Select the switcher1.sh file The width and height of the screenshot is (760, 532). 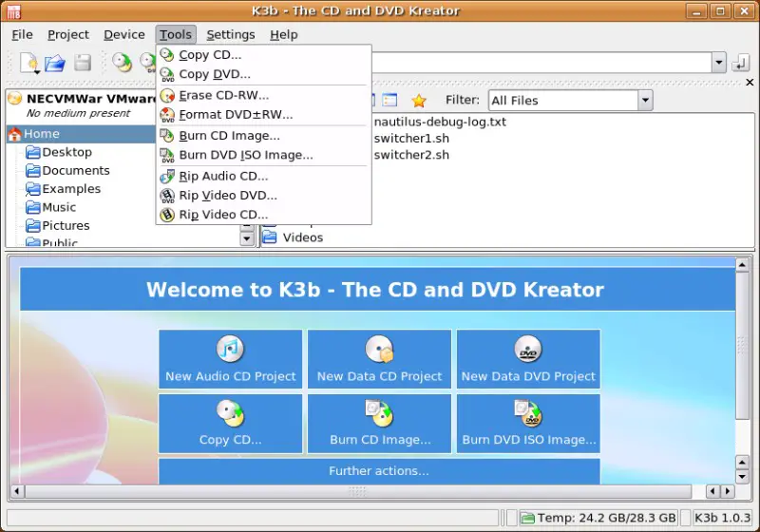tap(411, 139)
